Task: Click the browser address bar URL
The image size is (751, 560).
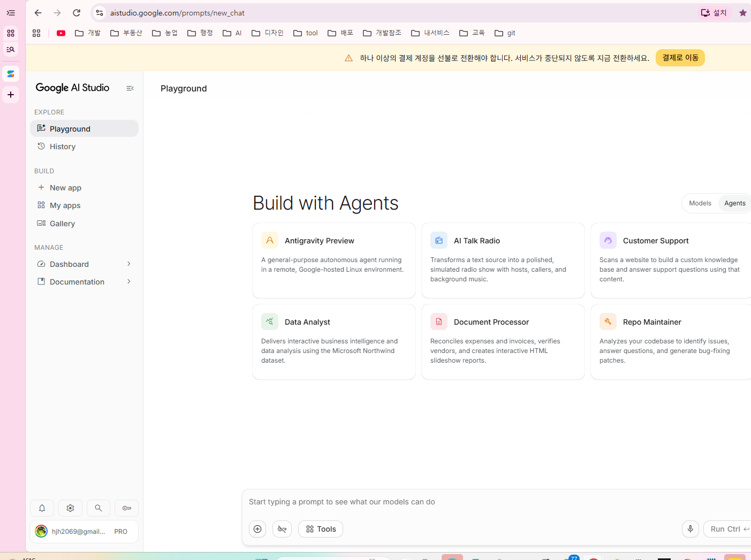Action: (177, 13)
